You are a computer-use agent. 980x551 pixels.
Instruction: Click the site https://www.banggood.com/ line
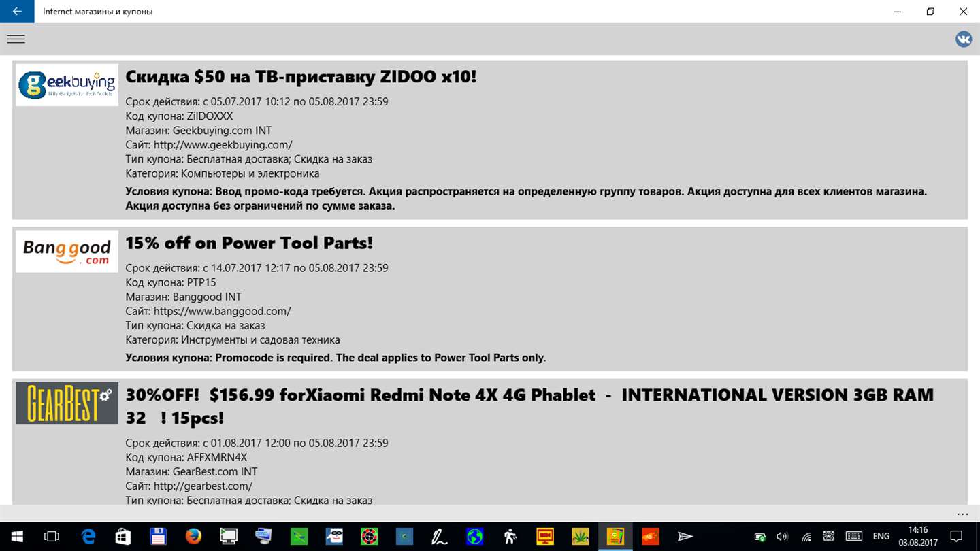point(208,311)
